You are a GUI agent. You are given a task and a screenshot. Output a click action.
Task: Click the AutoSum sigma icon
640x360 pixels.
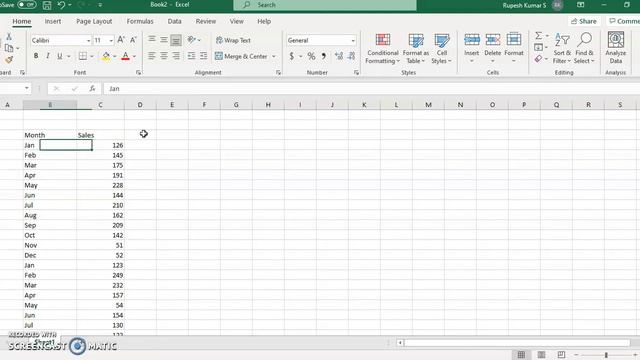point(539,36)
